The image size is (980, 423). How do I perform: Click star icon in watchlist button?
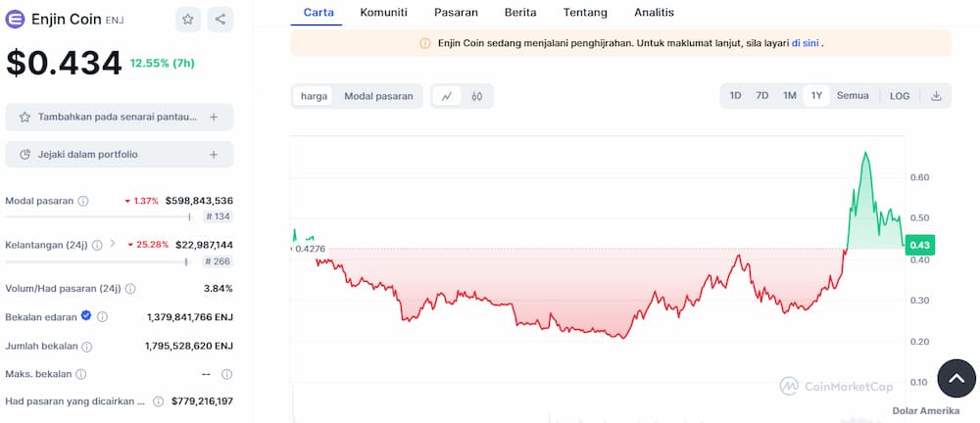pos(24,117)
